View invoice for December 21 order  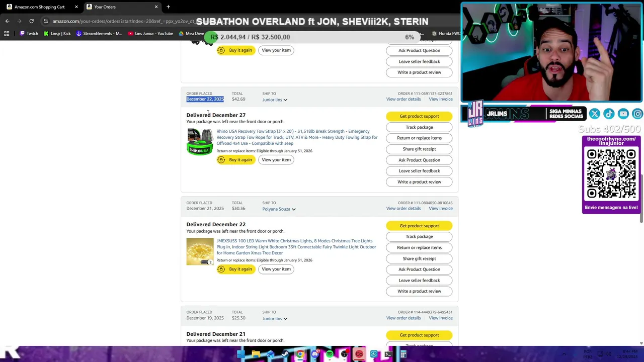tap(441, 209)
